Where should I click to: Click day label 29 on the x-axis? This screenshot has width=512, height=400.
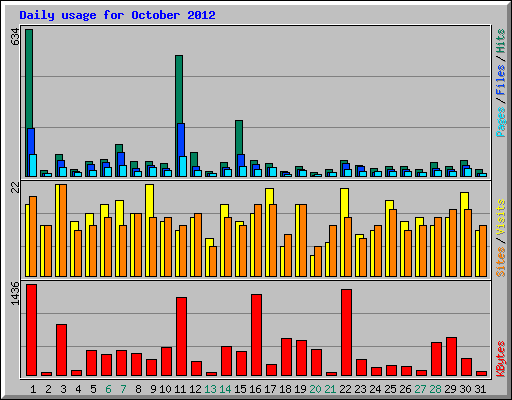(450, 389)
